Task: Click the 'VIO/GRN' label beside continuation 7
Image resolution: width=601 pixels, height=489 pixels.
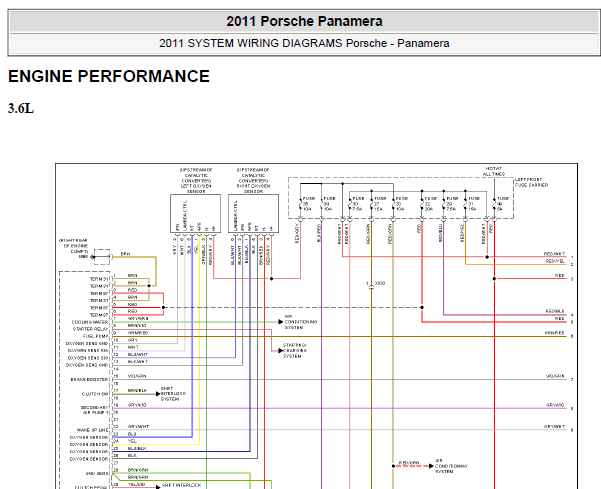Action: point(555,376)
